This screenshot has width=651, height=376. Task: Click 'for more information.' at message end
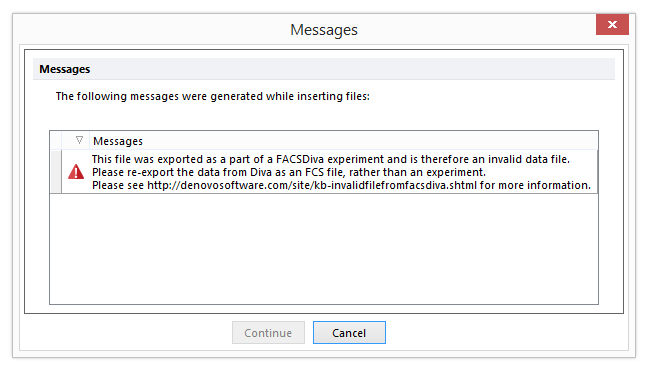pyautogui.click(x=535, y=185)
